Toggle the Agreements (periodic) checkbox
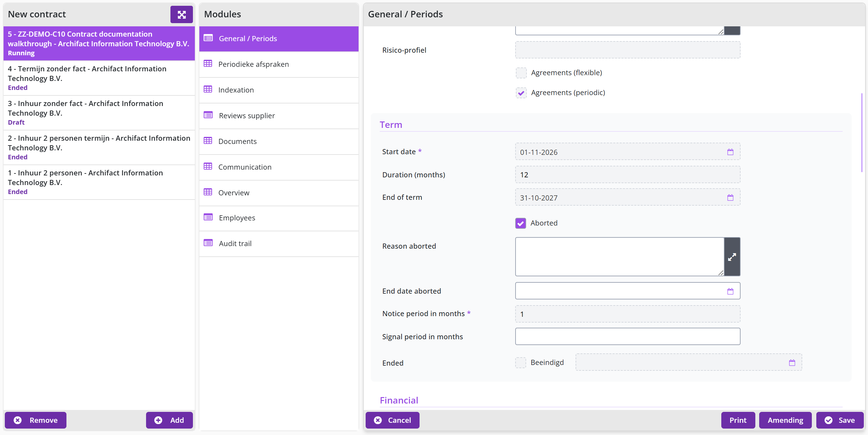Image resolution: width=868 pixels, height=435 pixels. coord(521,93)
